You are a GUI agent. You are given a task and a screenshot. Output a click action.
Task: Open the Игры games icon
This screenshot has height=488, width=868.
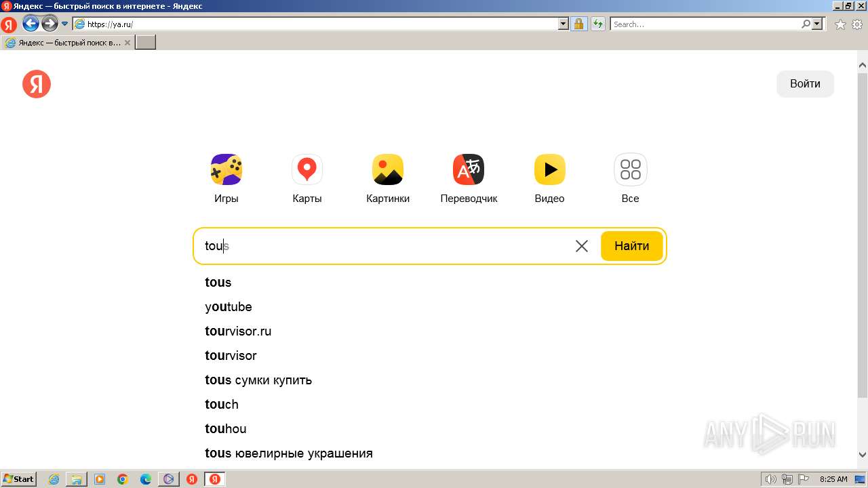point(226,169)
